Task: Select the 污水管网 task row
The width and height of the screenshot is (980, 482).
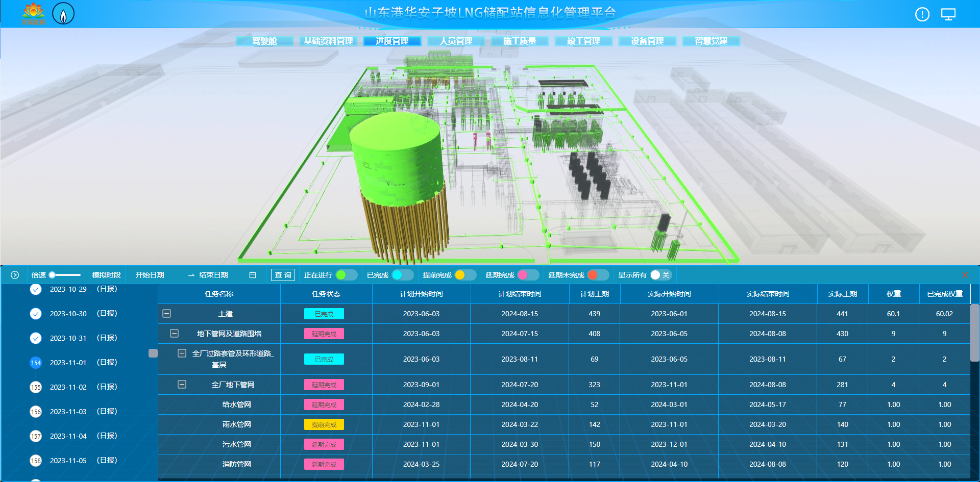Action: click(x=564, y=444)
